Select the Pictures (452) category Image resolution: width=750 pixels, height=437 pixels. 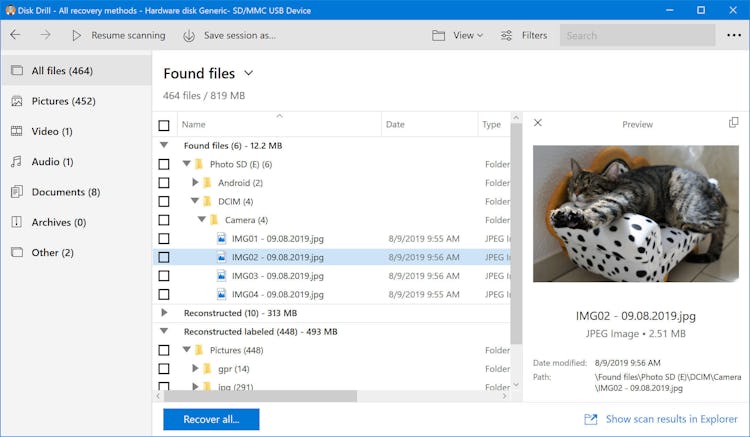(77, 101)
